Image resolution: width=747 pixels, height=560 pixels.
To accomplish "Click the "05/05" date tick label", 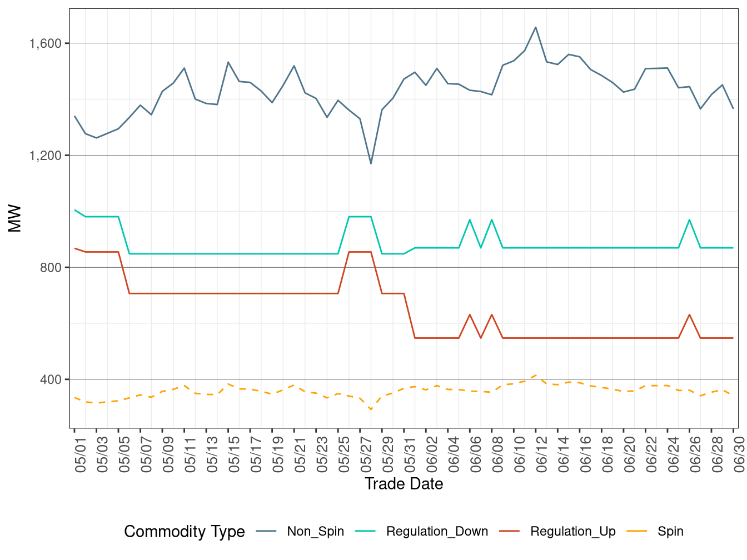I will [x=124, y=455].
